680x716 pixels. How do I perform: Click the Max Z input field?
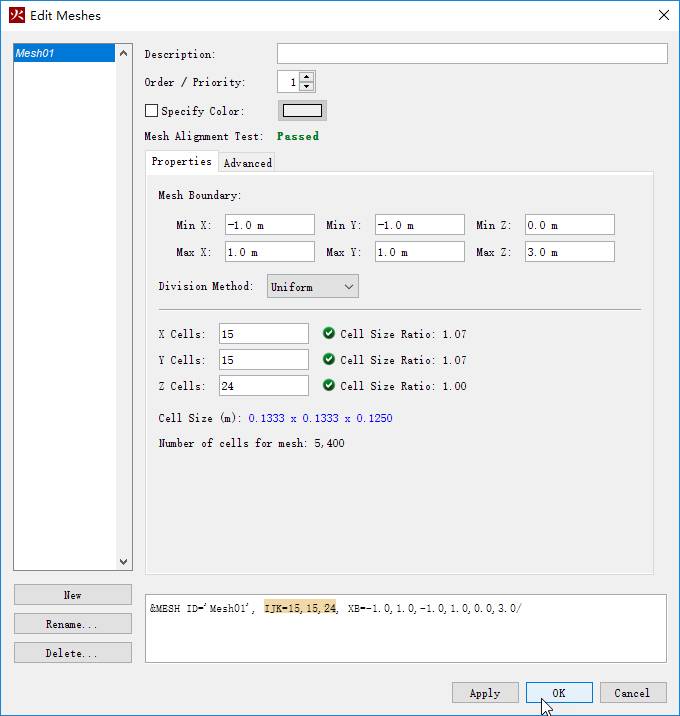point(569,252)
